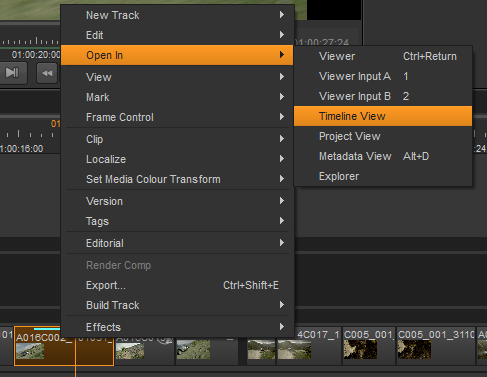This screenshot has width=487, height=377.
Task: Open the Tags submenu
Action: point(177,221)
